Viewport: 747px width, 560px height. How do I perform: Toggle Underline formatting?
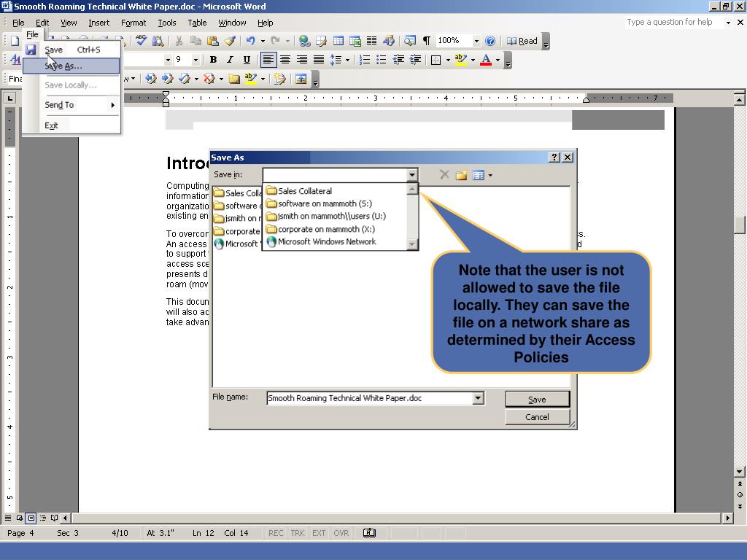247,60
